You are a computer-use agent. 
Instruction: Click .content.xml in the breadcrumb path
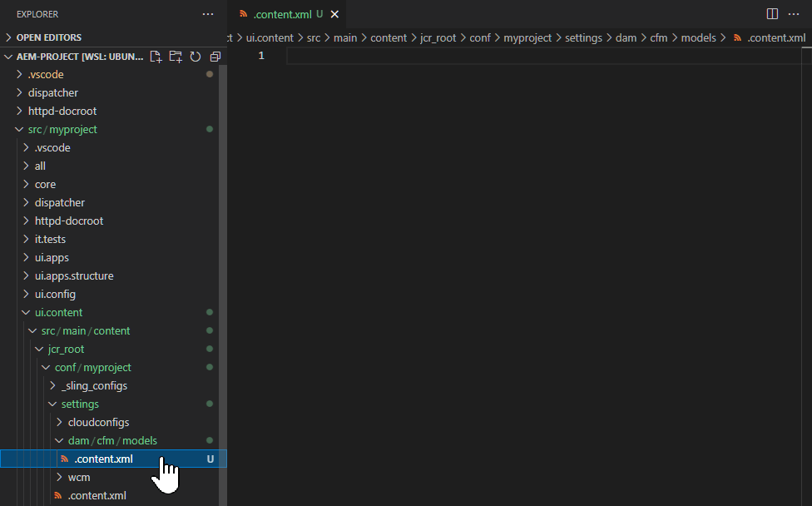click(776, 37)
